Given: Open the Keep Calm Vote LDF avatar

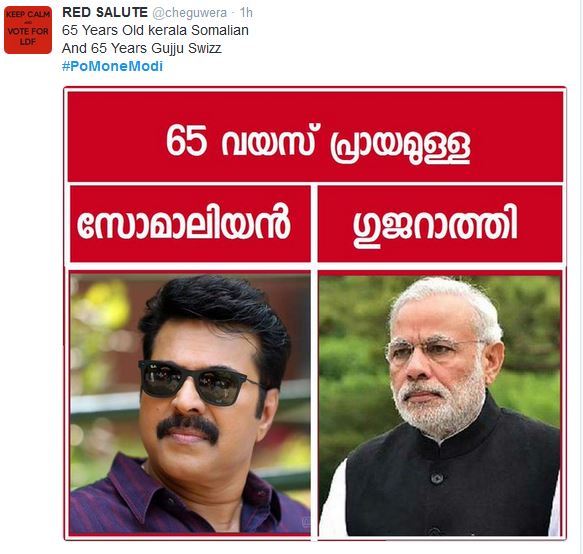Looking at the screenshot, I should click(x=28, y=30).
